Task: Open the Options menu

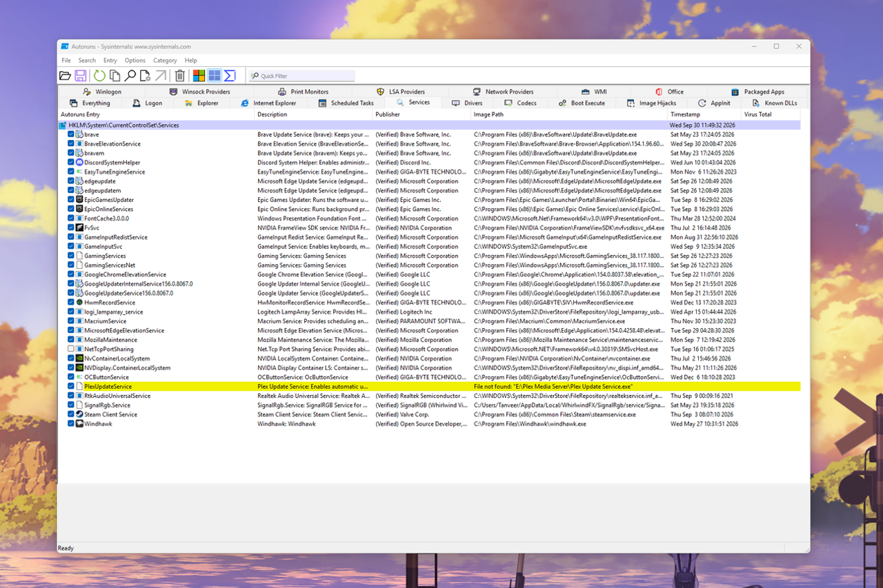Action: (135, 61)
